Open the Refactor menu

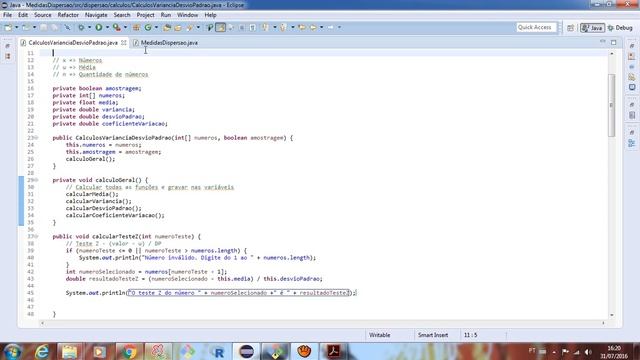pos(68,15)
